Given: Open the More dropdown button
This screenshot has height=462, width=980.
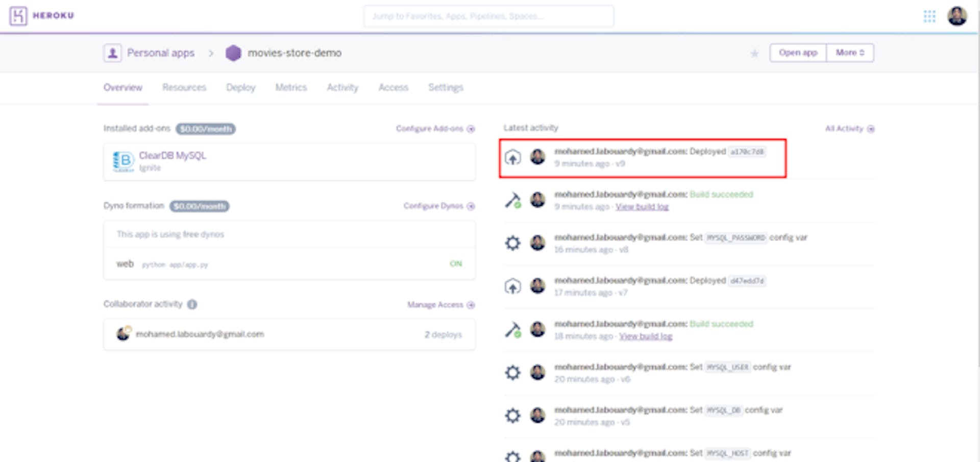Looking at the screenshot, I should (850, 53).
